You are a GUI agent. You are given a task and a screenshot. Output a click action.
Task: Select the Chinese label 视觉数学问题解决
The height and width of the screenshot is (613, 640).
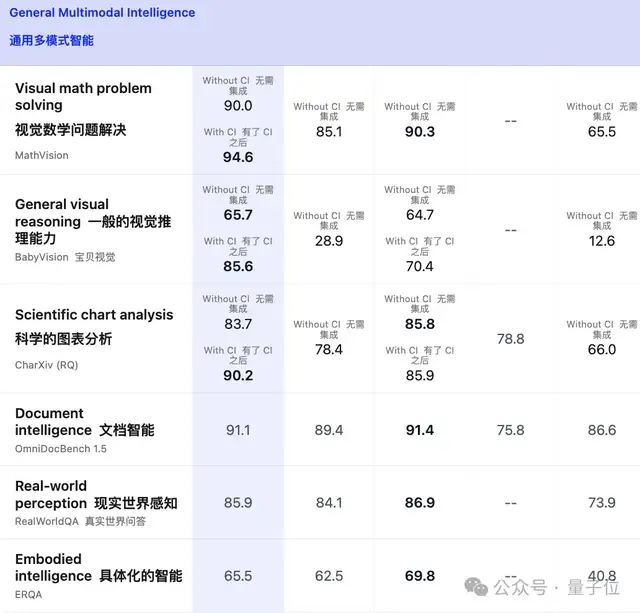71,130
